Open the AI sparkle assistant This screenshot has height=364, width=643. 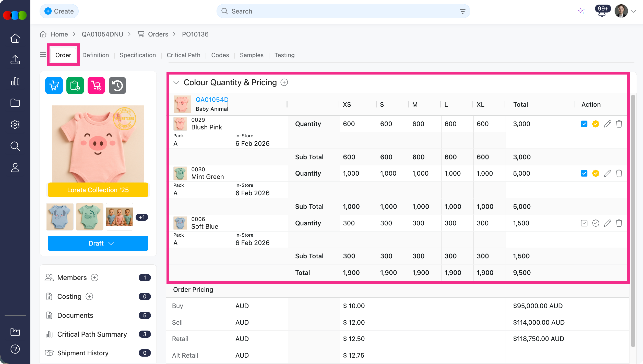pyautogui.click(x=582, y=11)
